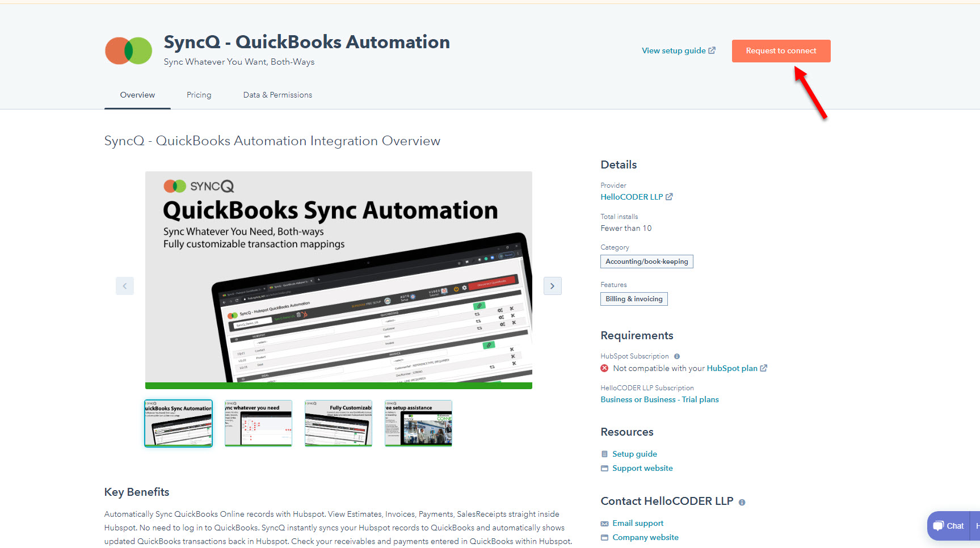Click the Request to connect button
The height and width of the screenshot is (548, 980).
781,50
